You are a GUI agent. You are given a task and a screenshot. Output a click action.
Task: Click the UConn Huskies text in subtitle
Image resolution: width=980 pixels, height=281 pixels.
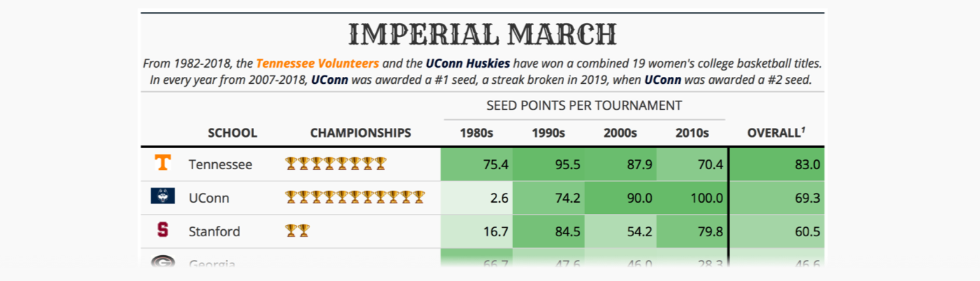click(468, 63)
